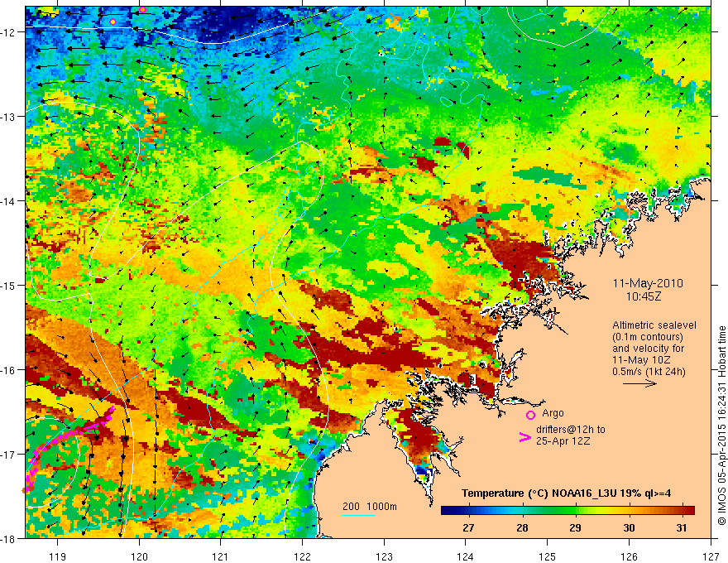Click the temperature color bar
The image size is (728, 563).
pos(568,510)
